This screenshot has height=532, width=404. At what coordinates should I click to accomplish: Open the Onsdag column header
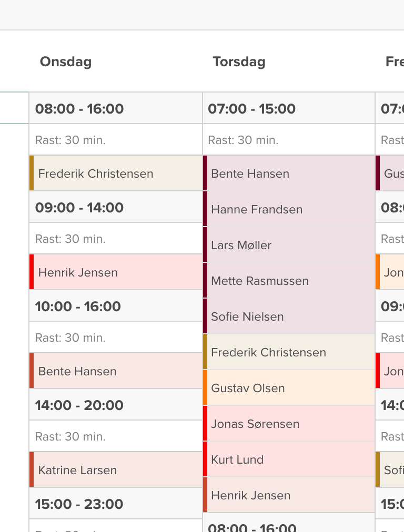tap(65, 62)
